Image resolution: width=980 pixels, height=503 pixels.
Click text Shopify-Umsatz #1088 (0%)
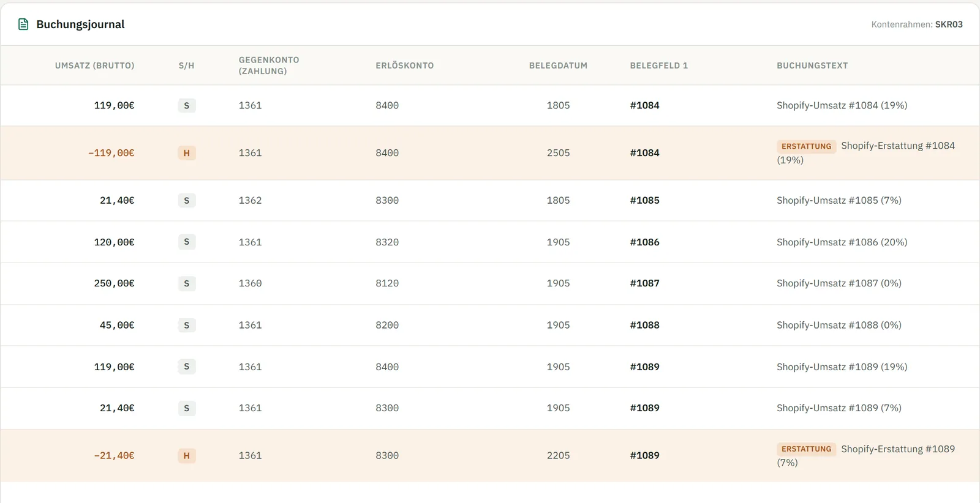point(839,325)
